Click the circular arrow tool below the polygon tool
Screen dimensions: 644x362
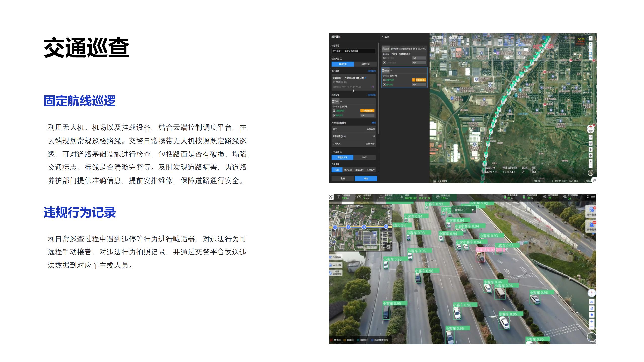pos(591,58)
